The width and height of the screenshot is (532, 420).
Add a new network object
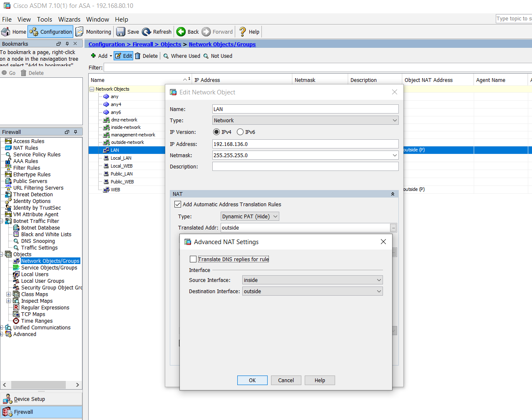[99, 56]
